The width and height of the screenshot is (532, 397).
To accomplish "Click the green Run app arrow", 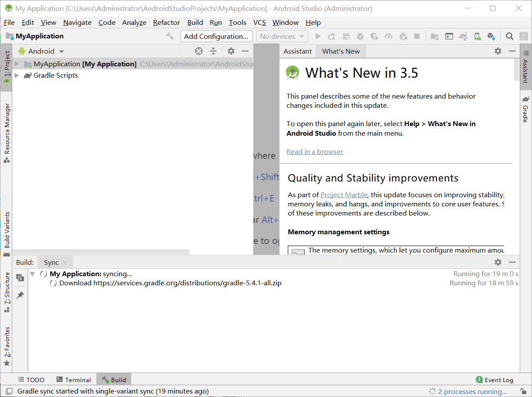I will coord(318,37).
